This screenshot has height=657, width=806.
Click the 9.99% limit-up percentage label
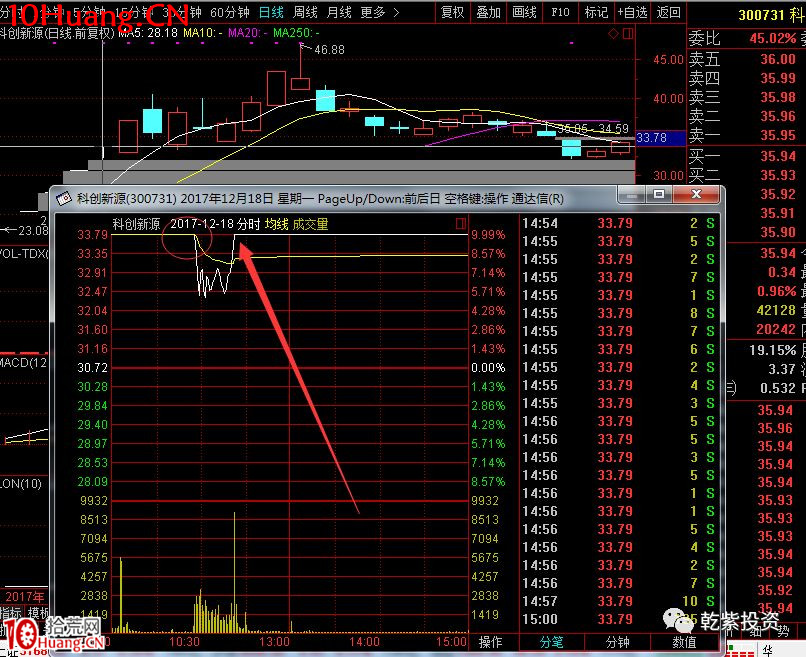pos(488,235)
